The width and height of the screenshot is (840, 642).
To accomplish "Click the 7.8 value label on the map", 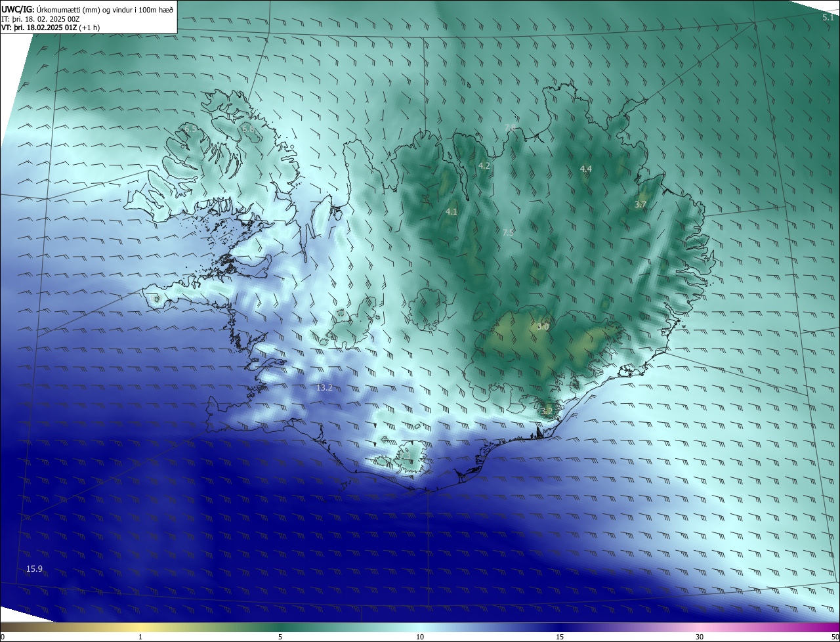I will tap(511, 127).
